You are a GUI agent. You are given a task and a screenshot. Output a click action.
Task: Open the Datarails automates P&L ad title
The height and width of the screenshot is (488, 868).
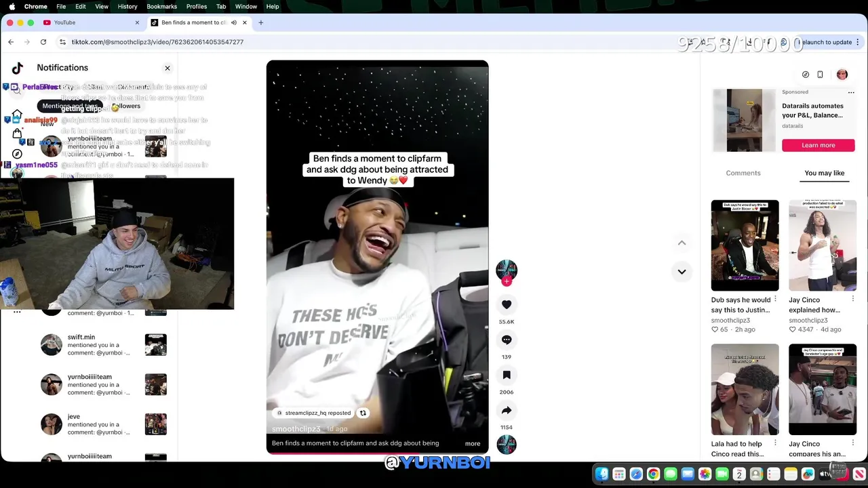[x=813, y=110]
